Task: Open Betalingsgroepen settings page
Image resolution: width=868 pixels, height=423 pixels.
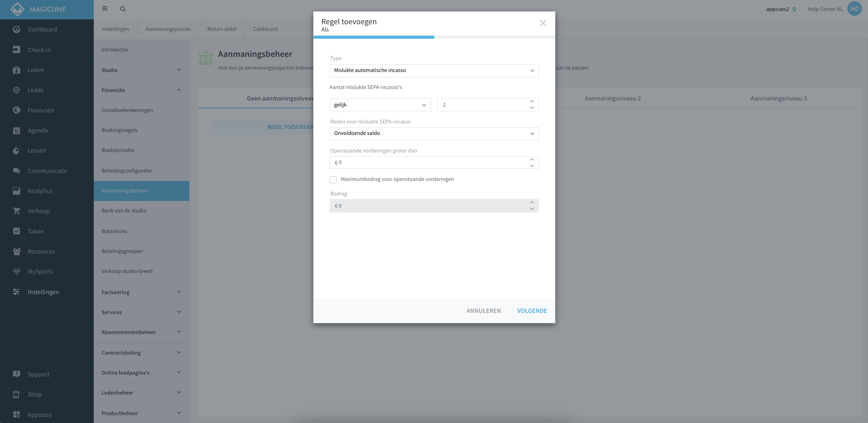Action: click(142, 251)
